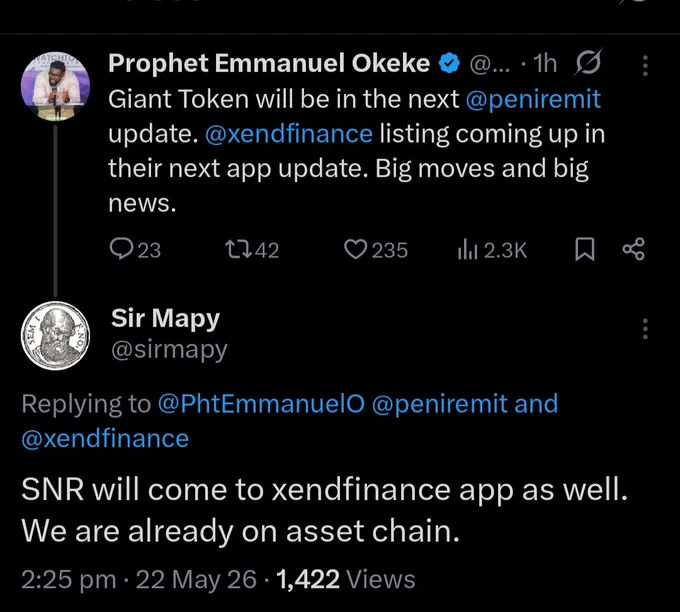680x612 pixels.
Task: Click the blue verified badge icon
Action: [x=449, y=63]
